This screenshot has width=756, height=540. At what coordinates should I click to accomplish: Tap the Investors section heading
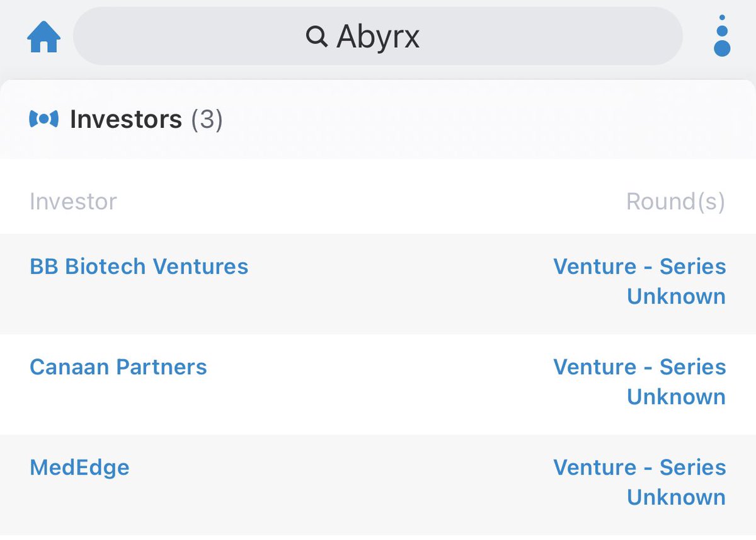125,119
